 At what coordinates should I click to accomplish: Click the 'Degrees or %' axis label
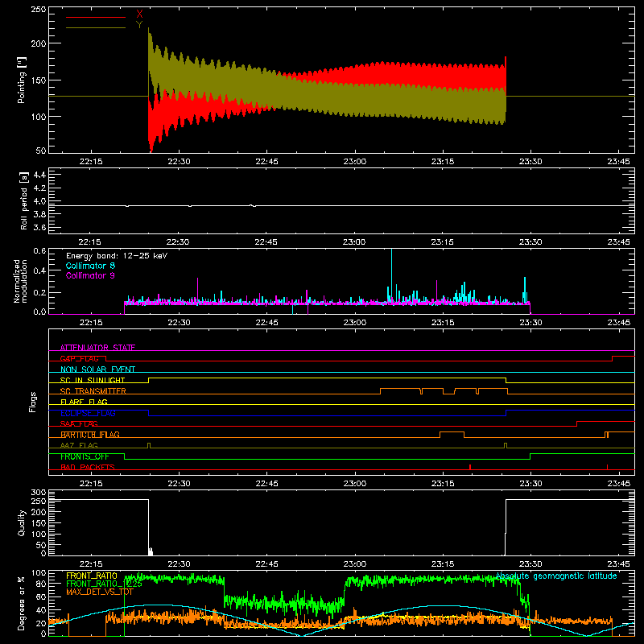(22, 603)
